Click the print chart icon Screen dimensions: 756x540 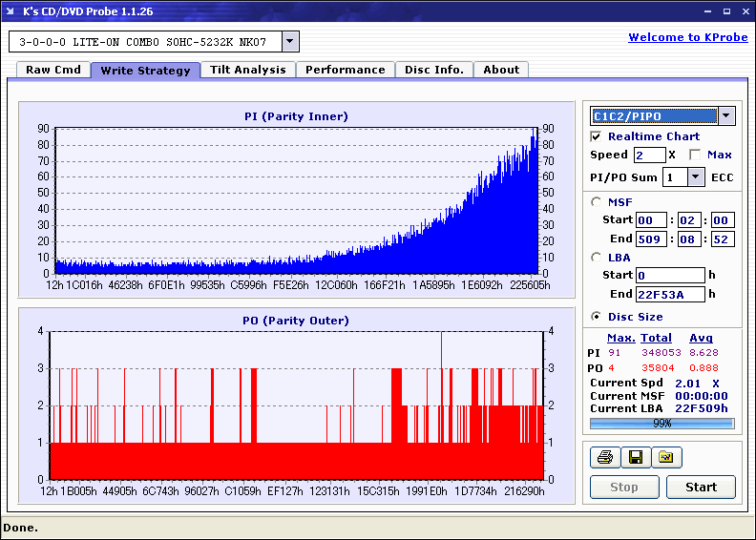[604, 458]
